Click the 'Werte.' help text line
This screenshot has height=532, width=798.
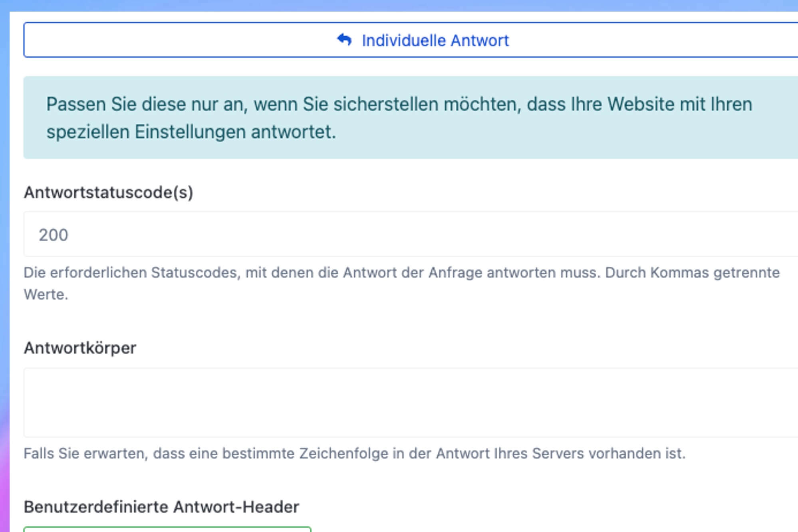[46, 294]
